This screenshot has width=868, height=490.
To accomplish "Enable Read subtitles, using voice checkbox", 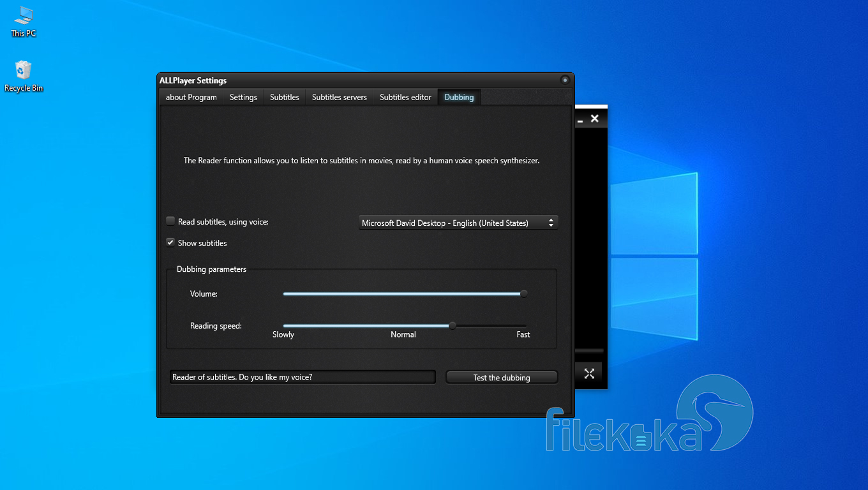I will point(170,221).
